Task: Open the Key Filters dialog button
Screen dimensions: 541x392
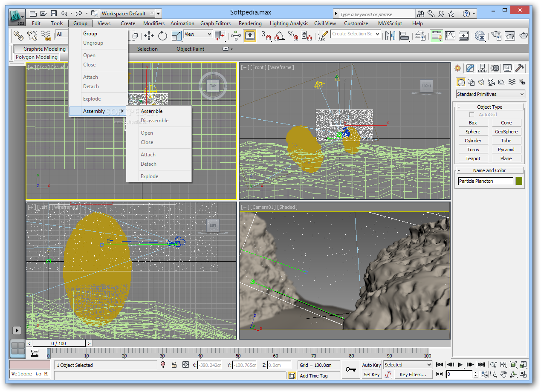Action: point(413,375)
